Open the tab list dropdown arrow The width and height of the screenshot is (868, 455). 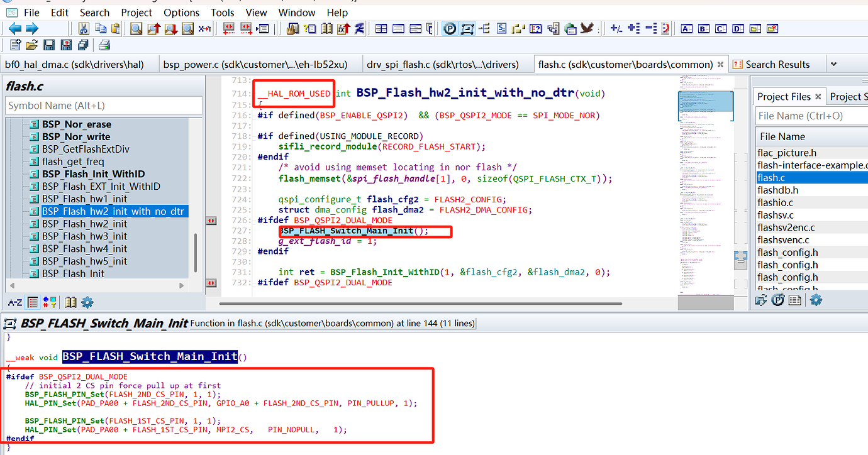pyautogui.click(x=833, y=64)
